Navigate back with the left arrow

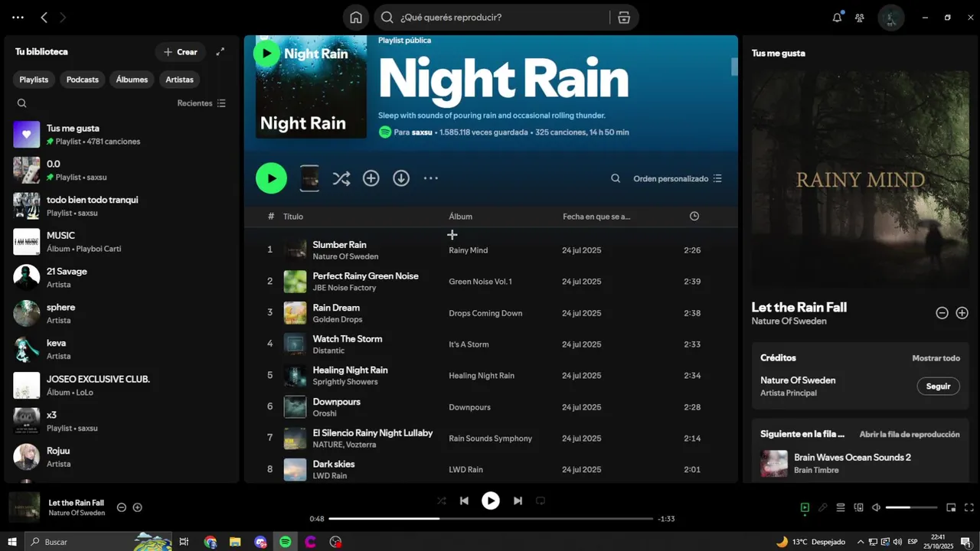pyautogui.click(x=44, y=18)
